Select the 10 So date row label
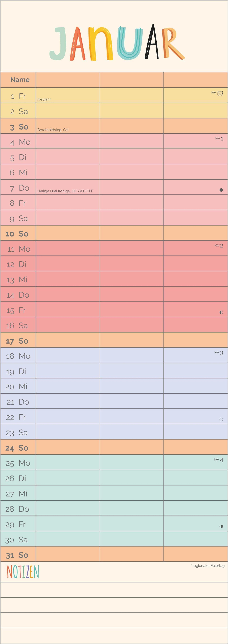Image resolution: width=228 pixels, height=644 pixels. 17,234
